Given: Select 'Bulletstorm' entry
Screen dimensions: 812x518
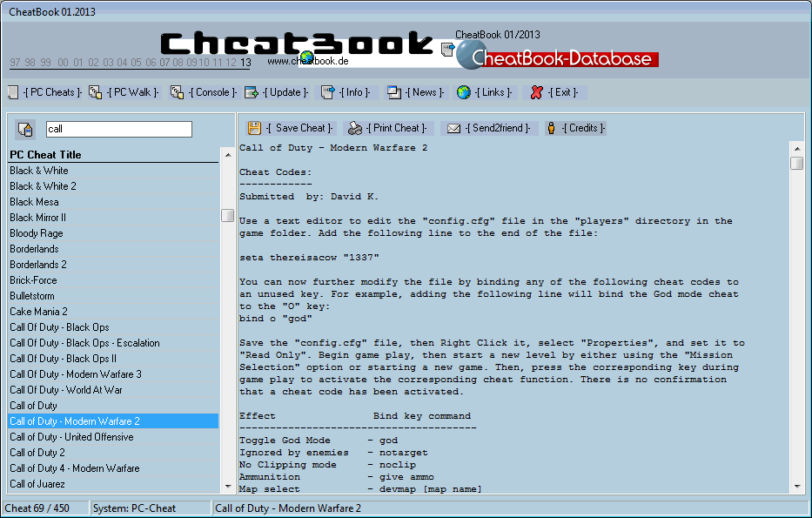Looking at the screenshot, I should click(113, 296).
